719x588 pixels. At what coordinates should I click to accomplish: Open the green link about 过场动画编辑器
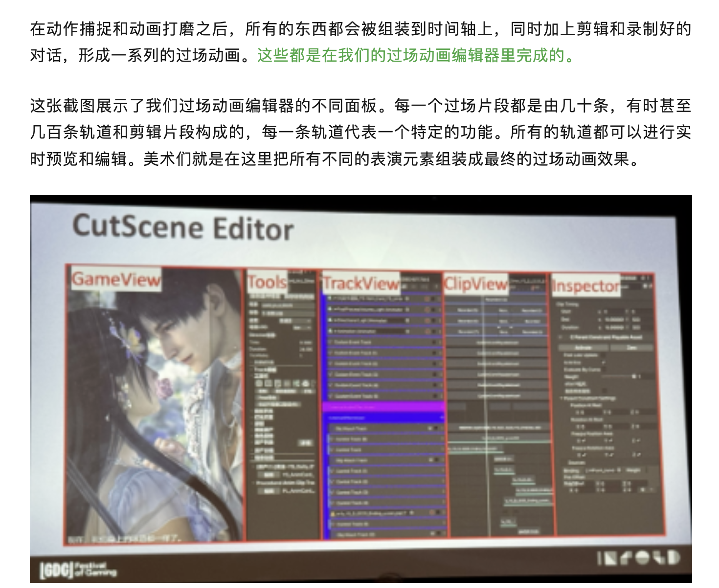416,56
